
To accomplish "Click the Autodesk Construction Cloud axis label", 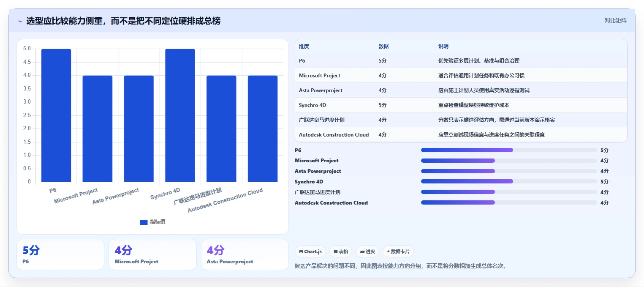I will (x=225, y=200).
